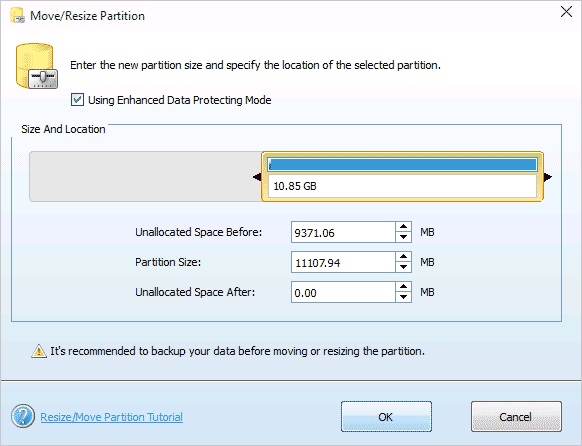Click the yellow warning triangle icon
The width and height of the screenshot is (582, 446).
point(39,351)
